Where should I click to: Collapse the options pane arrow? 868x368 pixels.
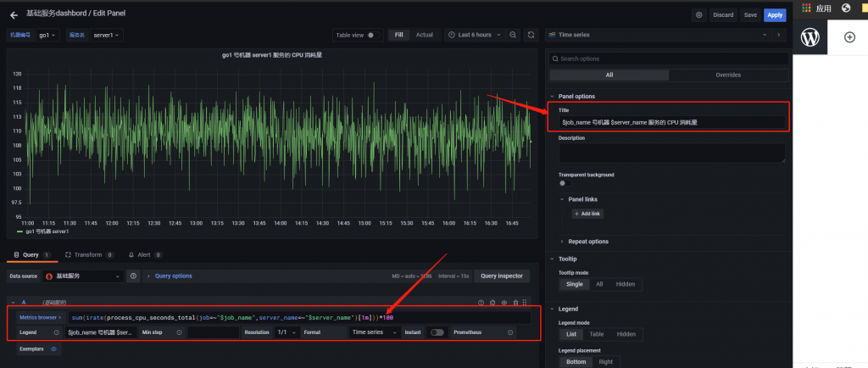tap(779, 35)
